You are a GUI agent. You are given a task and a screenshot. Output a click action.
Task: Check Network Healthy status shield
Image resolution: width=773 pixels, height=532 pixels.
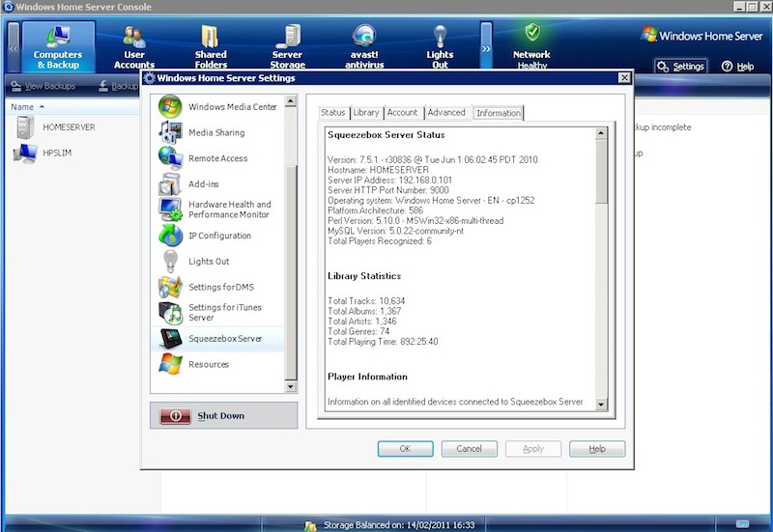click(x=532, y=33)
